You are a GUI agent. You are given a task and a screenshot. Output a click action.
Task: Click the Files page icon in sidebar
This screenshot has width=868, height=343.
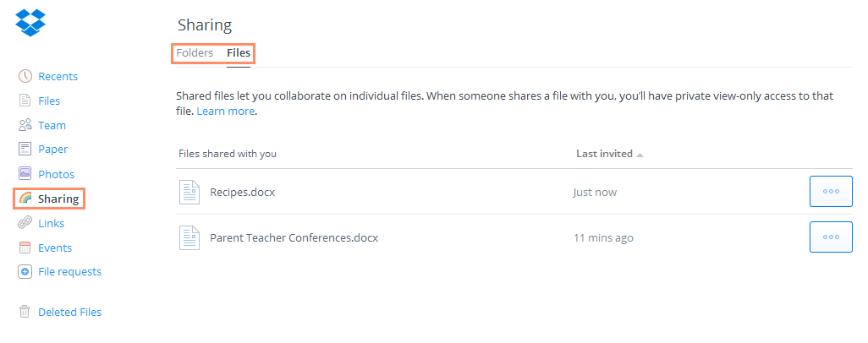(25, 101)
